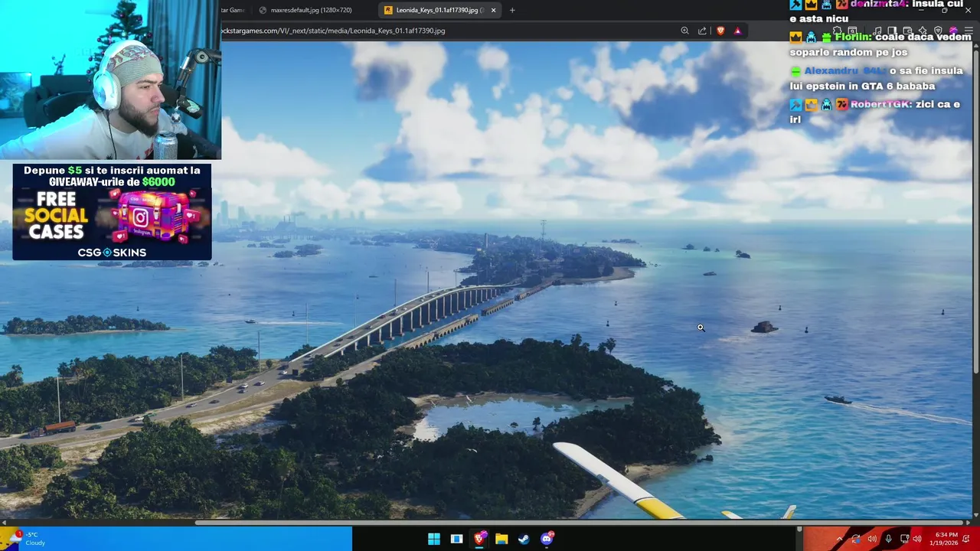Click the network display tray icon

click(x=904, y=539)
